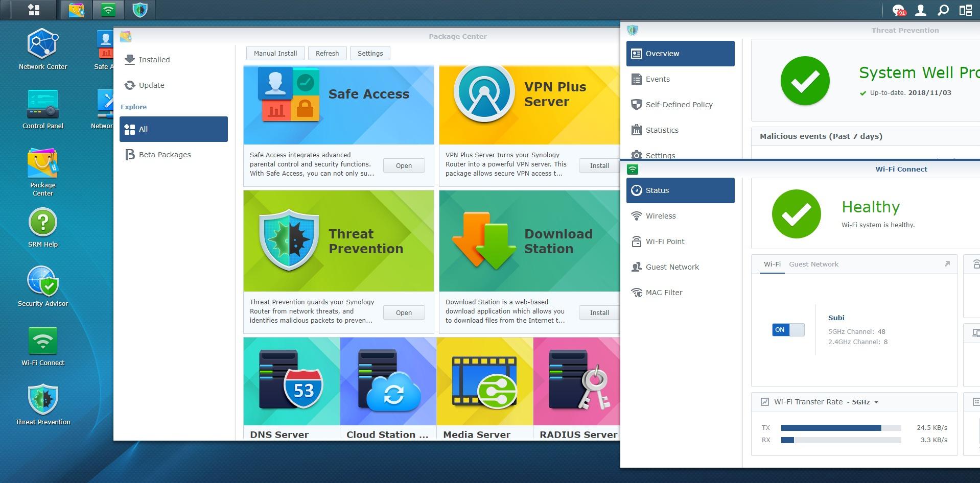Open Package Center desktop icon
The image size is (980, 483).
43,172
